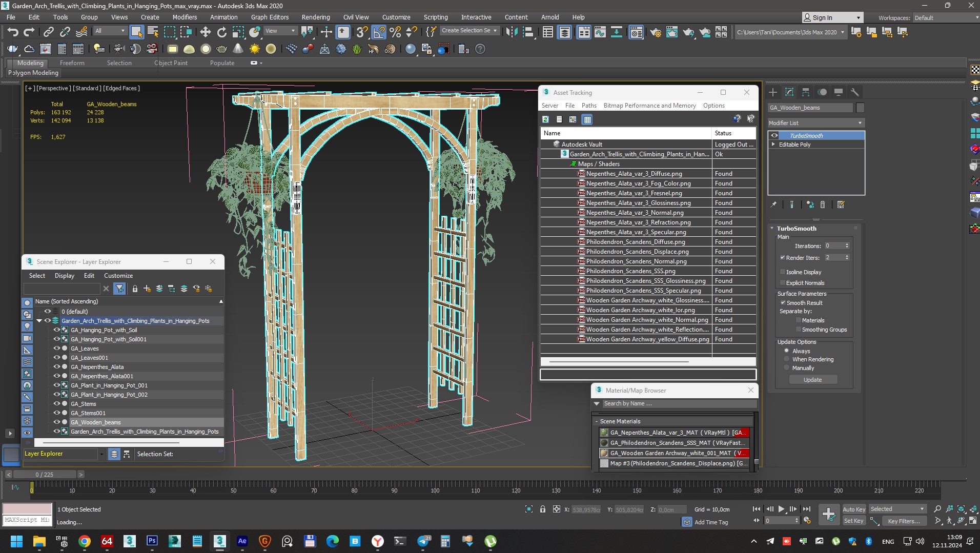This screenshot has height=553, width=980.
Task: Click the Undo arrow icon
Action: (13, 32)
